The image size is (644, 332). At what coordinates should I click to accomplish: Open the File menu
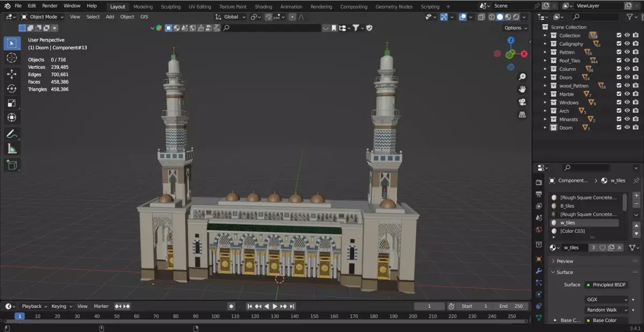click(18, 6)
